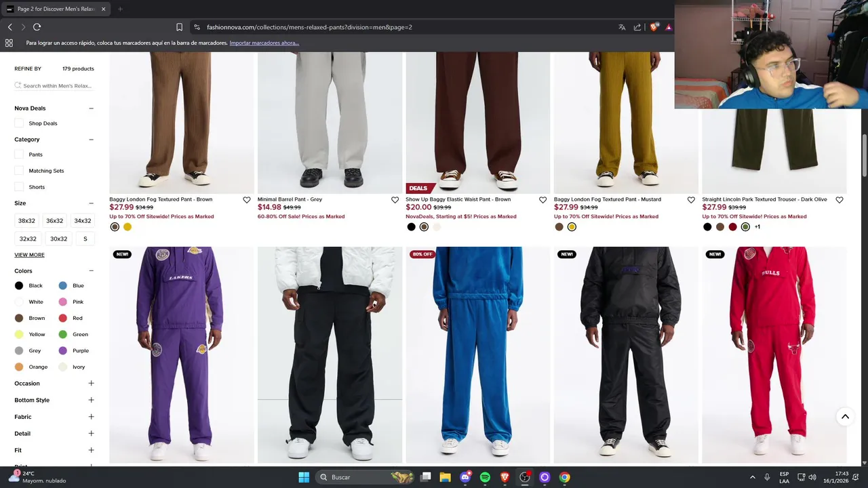Select size 36x32 filter
Image resolution: width=868 pixels, height=488 pixels.
[54, 221]
